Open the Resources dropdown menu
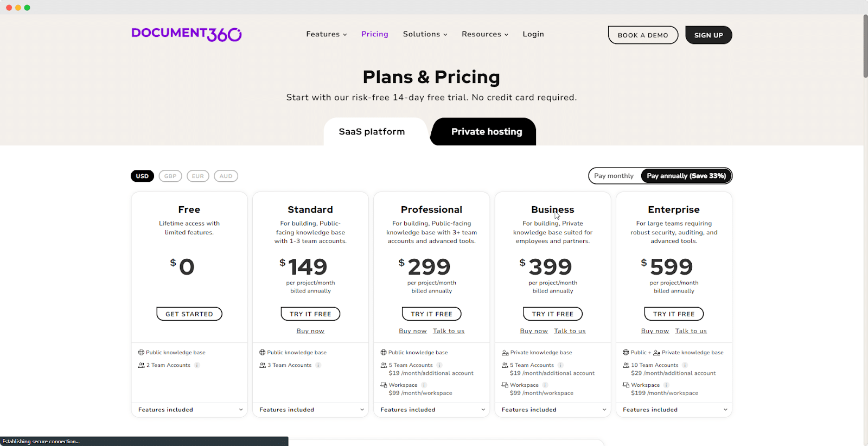 pyautogui.click(x=484, y=34)
